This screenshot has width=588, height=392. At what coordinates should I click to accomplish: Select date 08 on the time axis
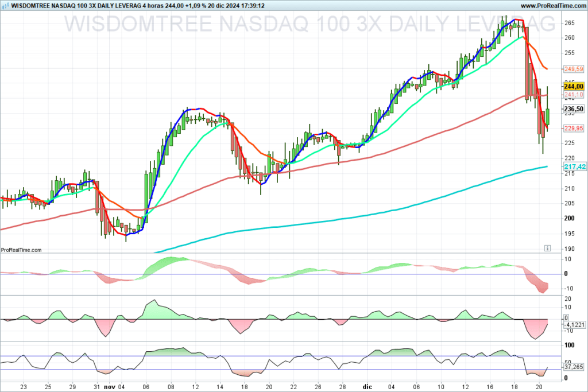pyautogui.click(x=171, y=387)
